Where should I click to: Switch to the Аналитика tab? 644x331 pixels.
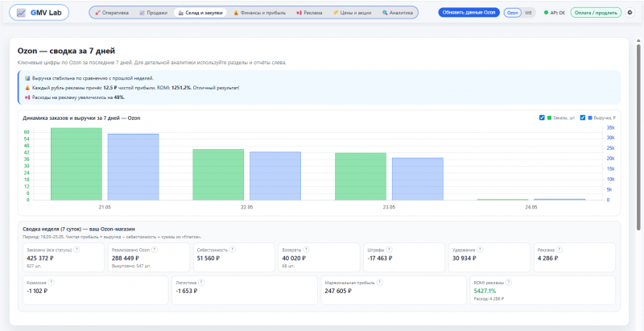(397, 13)
